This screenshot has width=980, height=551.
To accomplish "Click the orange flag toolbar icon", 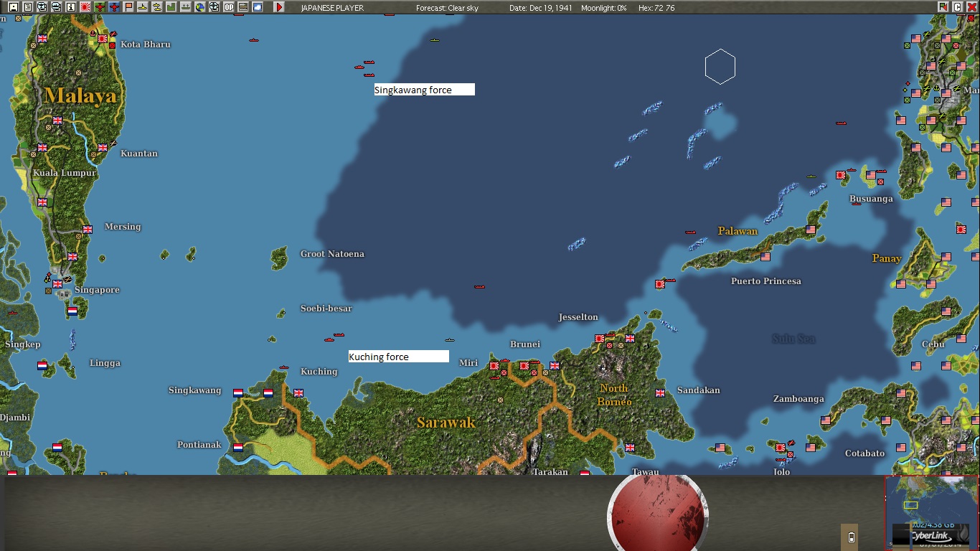I will click(x=128, y=7).
